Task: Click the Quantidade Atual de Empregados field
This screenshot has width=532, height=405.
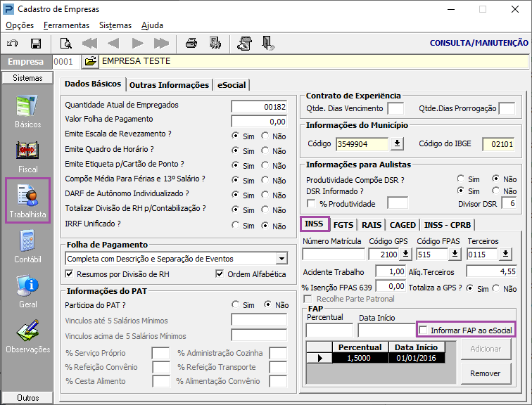Action: [x=259, y=107]
